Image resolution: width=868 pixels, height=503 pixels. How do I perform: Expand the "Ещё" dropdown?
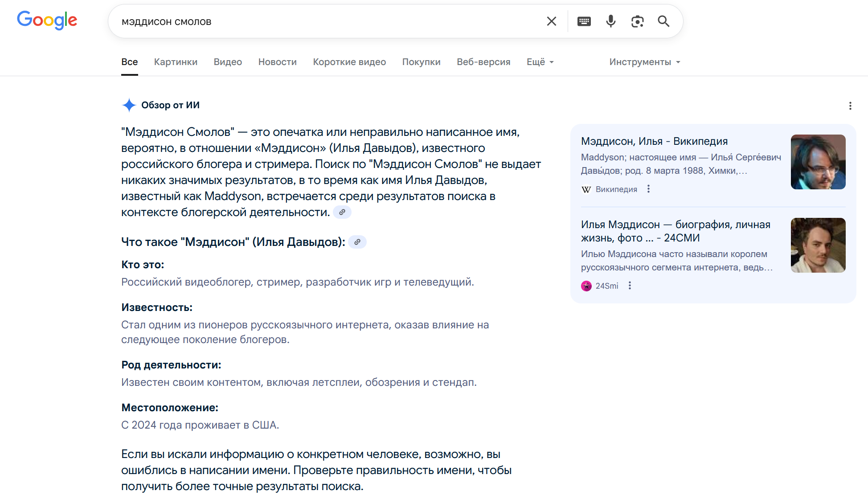click(x=540, y=62)
